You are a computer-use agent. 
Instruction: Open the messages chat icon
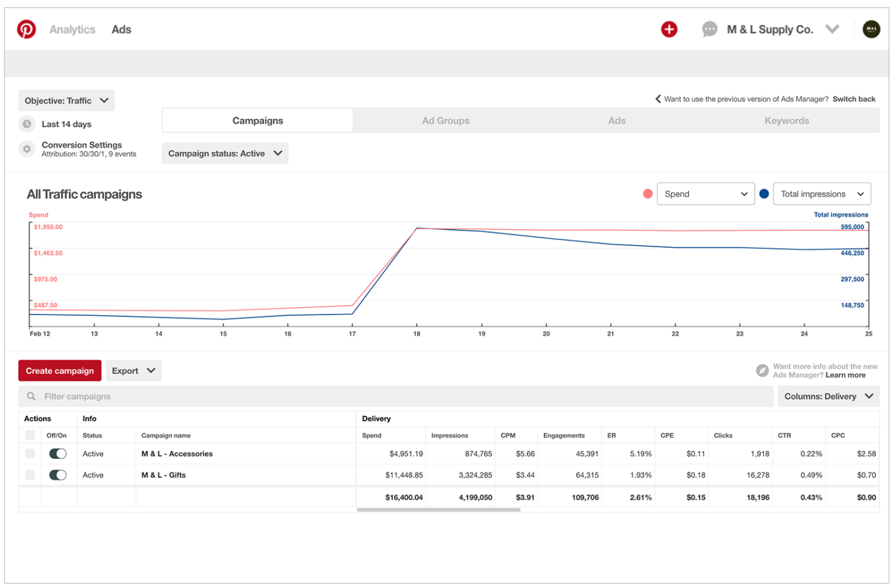(x=709, y=29)
